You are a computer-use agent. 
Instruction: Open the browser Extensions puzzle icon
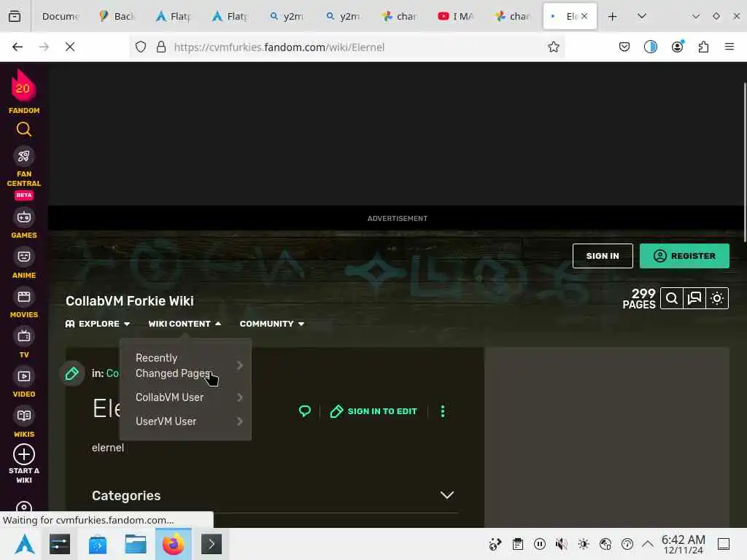click(703, 47)
